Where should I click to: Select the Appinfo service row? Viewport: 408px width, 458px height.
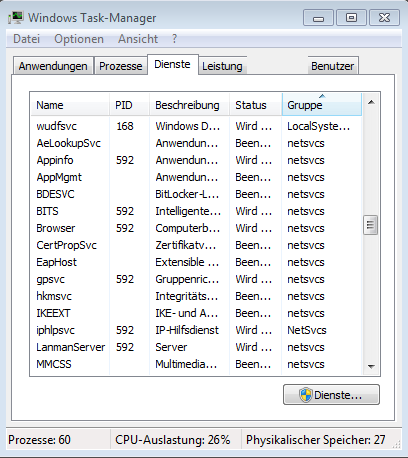196,160
